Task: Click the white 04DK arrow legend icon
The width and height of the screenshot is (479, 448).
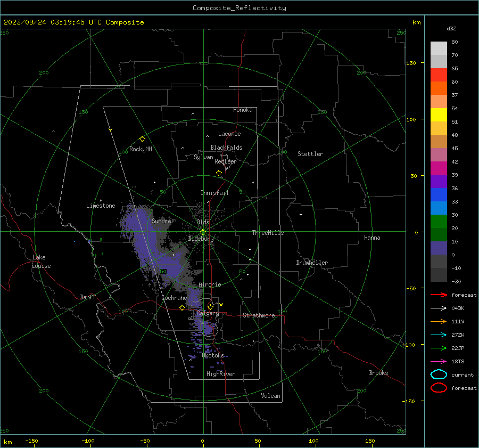Action: point(439,308)
